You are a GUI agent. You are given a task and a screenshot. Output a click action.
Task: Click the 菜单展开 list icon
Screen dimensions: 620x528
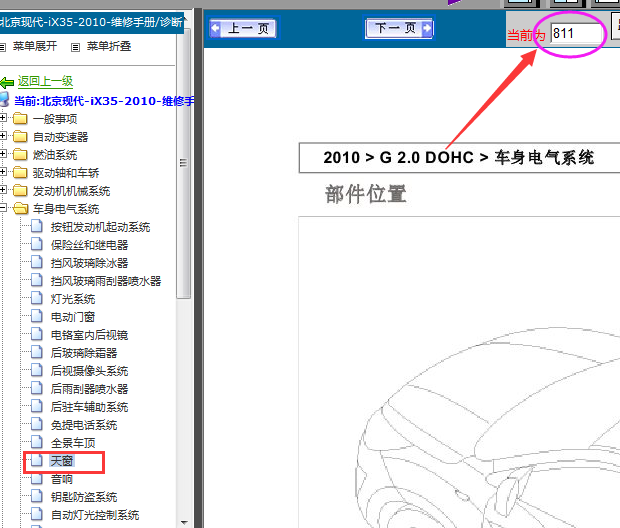(3, 47)
